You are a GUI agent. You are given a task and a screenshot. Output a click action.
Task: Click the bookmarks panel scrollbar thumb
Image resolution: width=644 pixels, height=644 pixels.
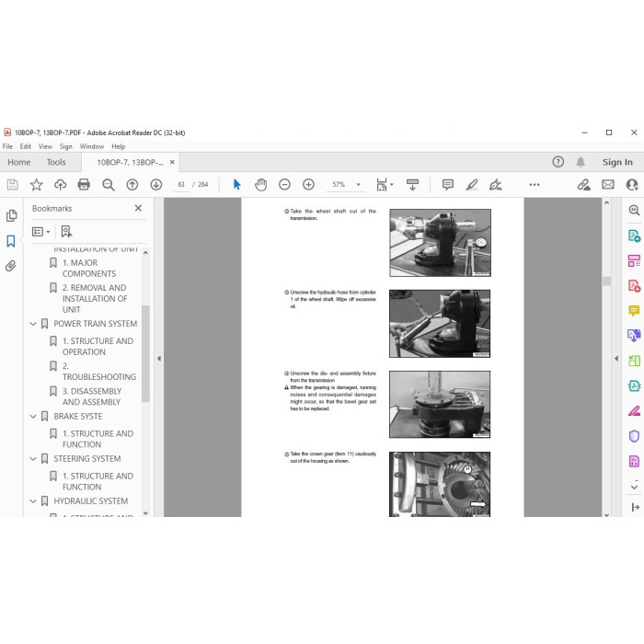click(145, 353)
